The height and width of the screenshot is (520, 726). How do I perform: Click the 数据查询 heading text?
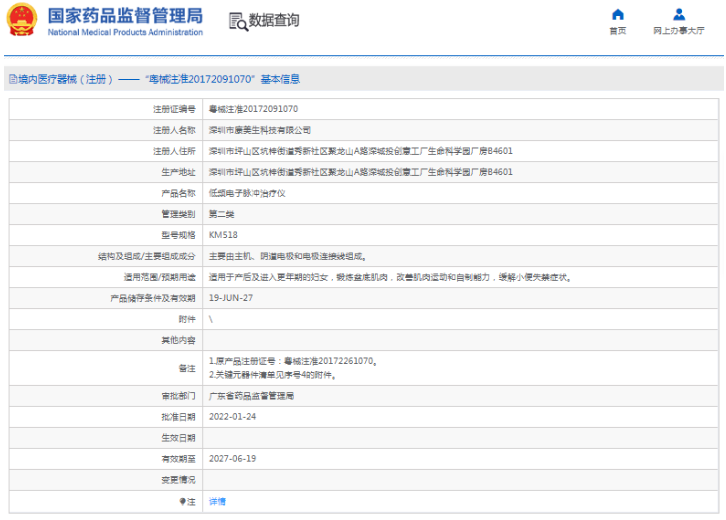coord(274,20)
